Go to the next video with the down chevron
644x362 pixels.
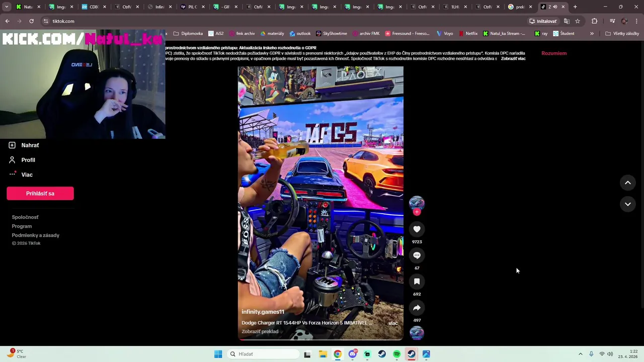click(628, 204)
